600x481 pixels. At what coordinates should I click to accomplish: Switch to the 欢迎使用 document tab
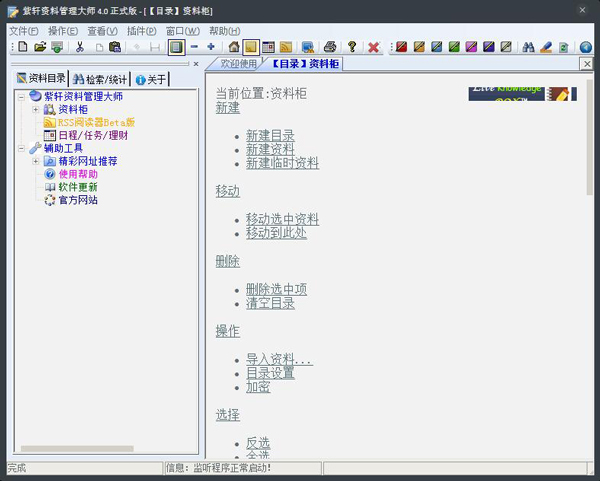[x=238, y=64]
